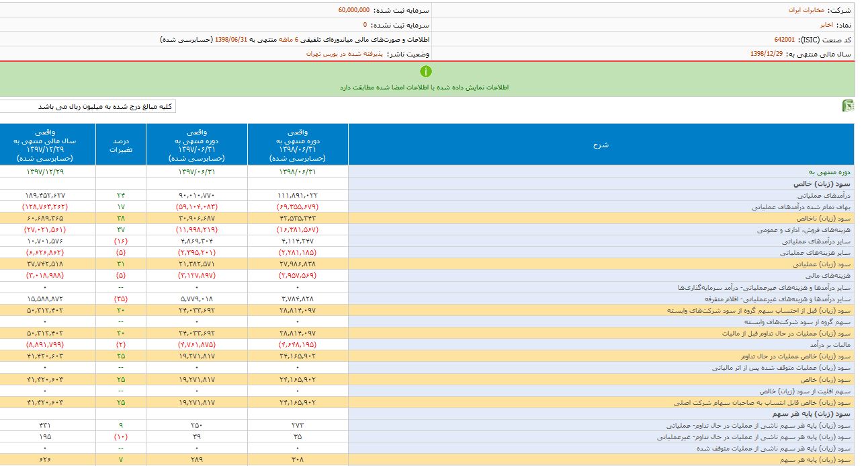This screenshot has width=868, height=466.
Task: Click the signed information match message
Action: tap(425, 87)
